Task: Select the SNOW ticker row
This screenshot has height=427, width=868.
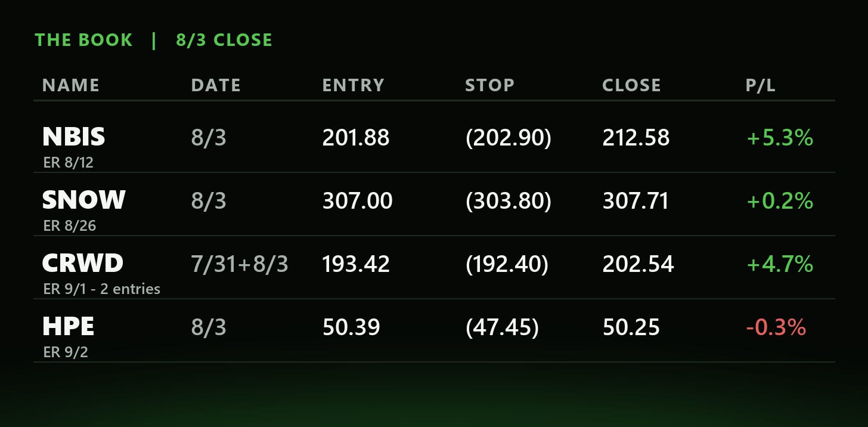Action: coord(434,205)
